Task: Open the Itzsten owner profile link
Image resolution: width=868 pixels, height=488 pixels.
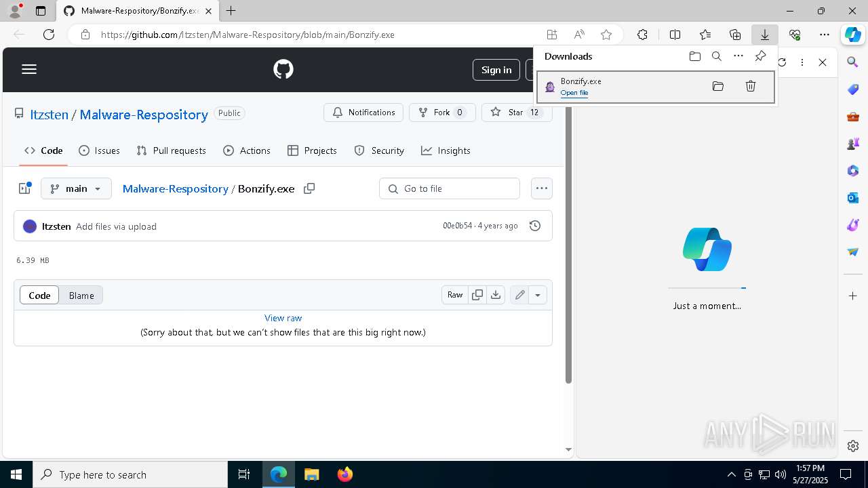Action: tap(49, 115)
